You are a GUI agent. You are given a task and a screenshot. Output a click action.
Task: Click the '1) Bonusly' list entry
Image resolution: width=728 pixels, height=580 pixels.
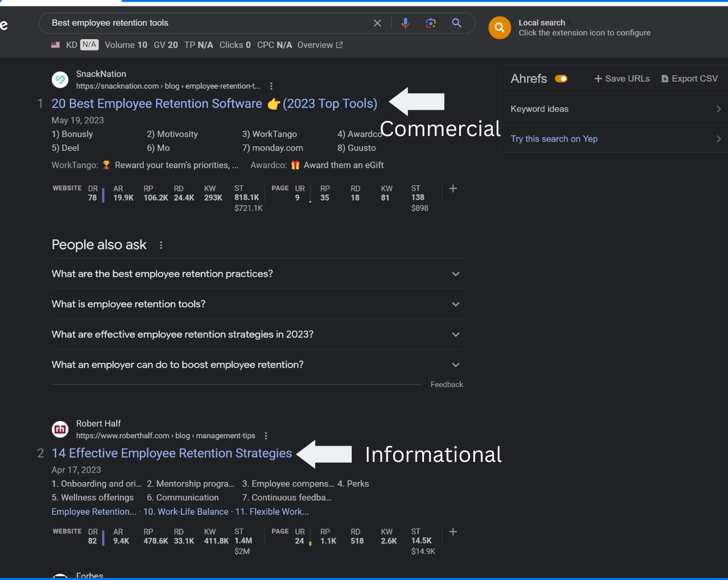(x=72, y=134)
